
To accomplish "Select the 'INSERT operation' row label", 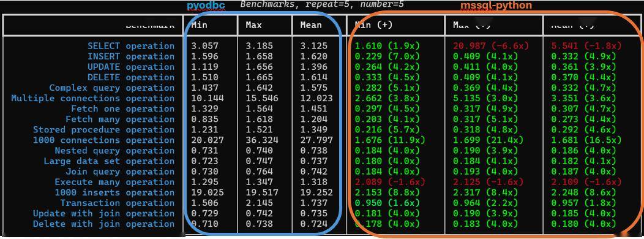I will click(x=131, y=56).
